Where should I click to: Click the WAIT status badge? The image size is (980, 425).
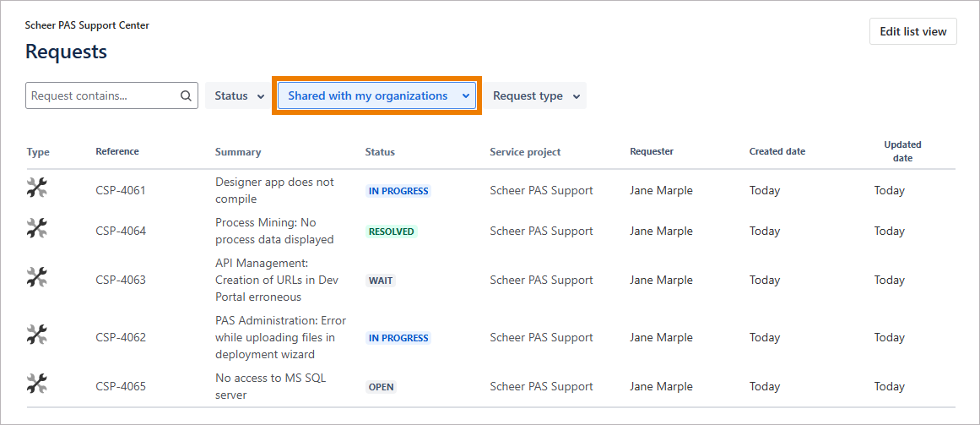(381, 281)
